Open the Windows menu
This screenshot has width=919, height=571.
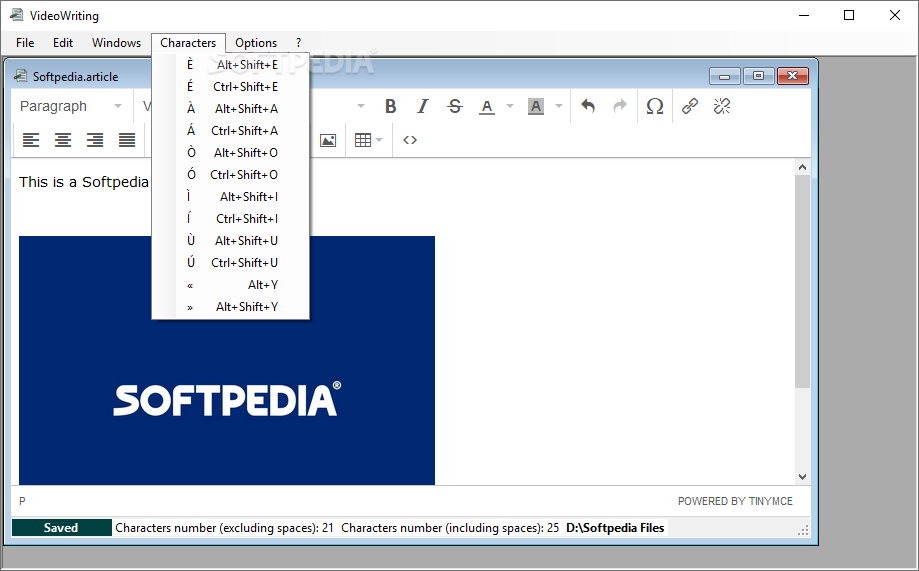[116, 43]
